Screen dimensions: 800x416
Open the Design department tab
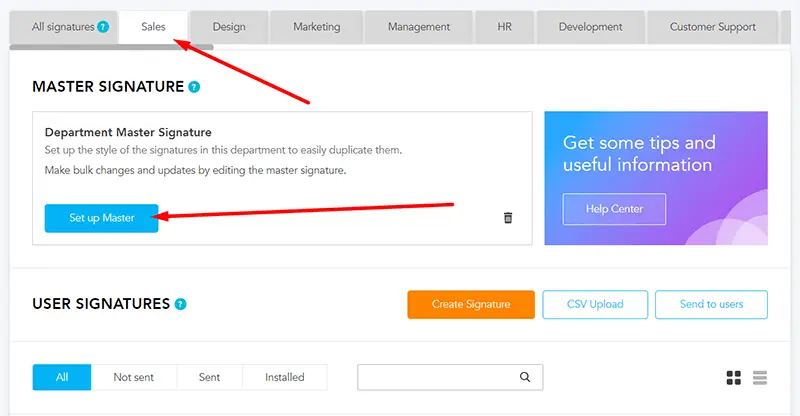[x=229, y=27]
